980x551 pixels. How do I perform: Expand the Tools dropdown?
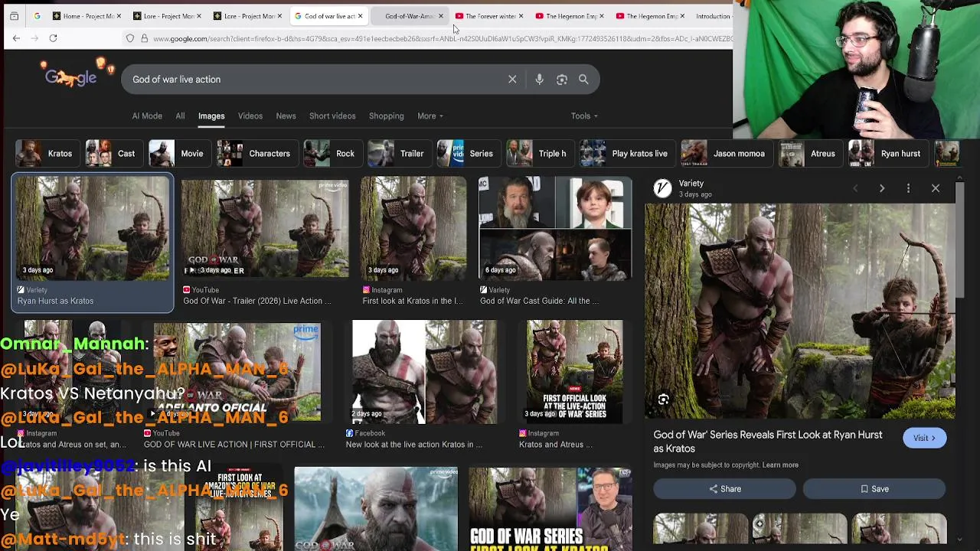(x=584, y=116)
